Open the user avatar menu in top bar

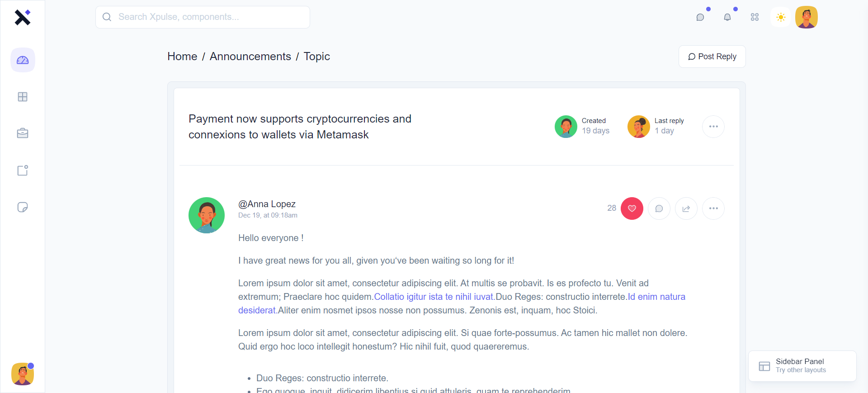coord(807,17)
